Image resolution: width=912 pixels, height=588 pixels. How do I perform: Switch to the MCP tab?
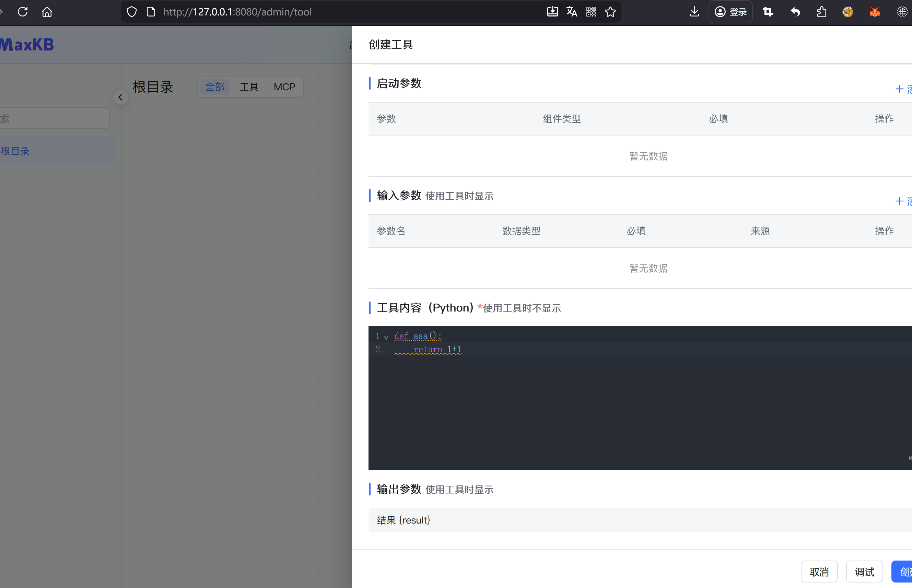click(x=284, y=87)
